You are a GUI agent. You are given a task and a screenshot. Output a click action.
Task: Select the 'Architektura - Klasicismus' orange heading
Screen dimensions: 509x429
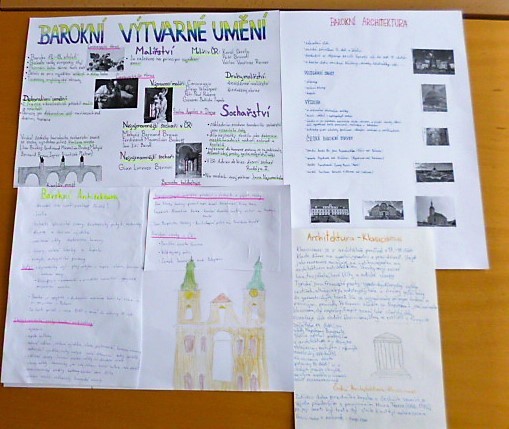point(354,238)
